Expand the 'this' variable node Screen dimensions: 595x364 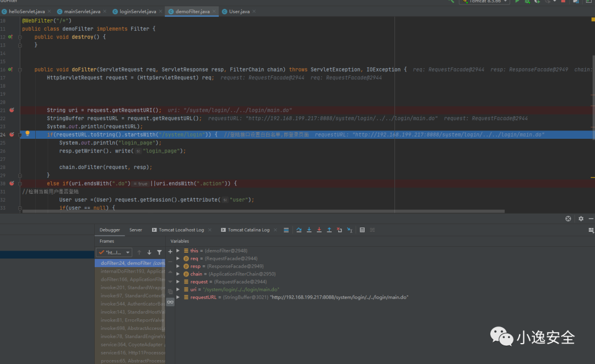178,251
